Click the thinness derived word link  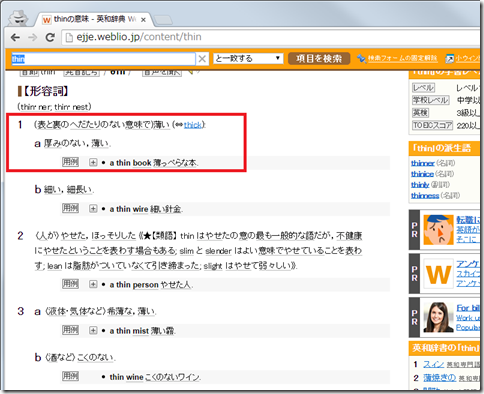425,196
